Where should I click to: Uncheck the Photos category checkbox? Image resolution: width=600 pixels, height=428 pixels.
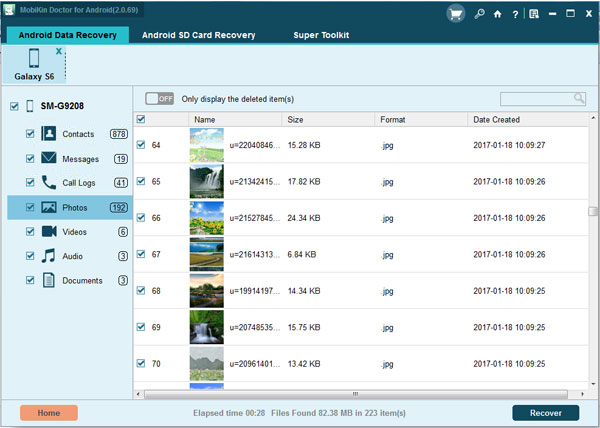(x=30, y=207)
